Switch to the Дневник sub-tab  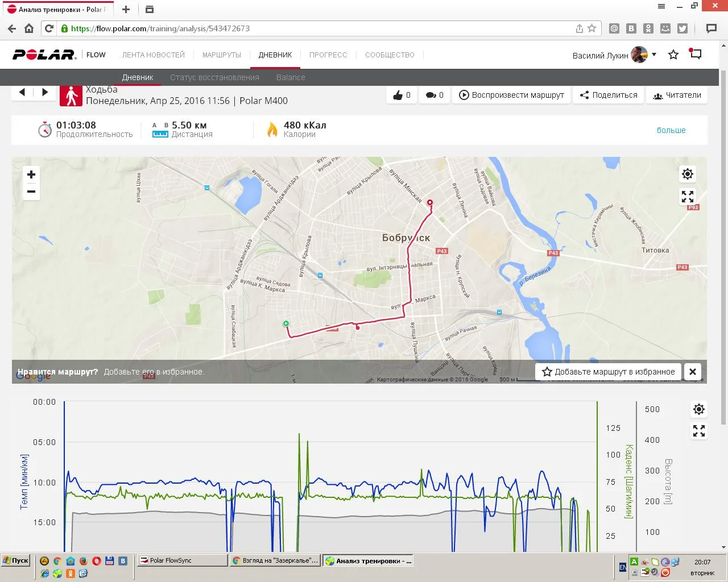point(138,77)
